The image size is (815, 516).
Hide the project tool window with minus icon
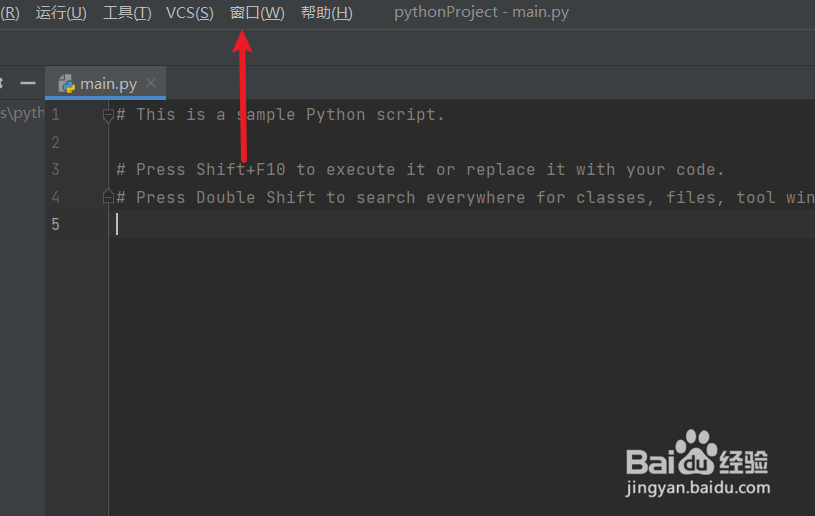(28, 83)
